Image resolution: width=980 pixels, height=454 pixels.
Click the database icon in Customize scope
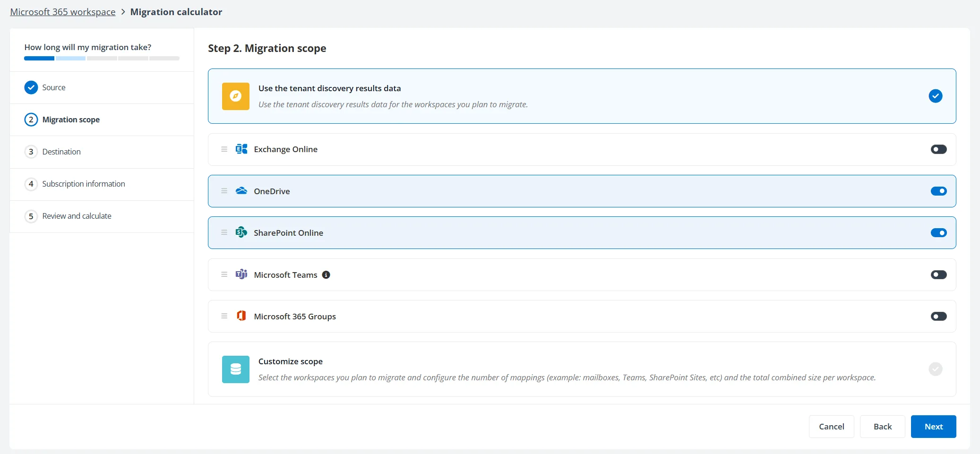(x=235, y=369)
